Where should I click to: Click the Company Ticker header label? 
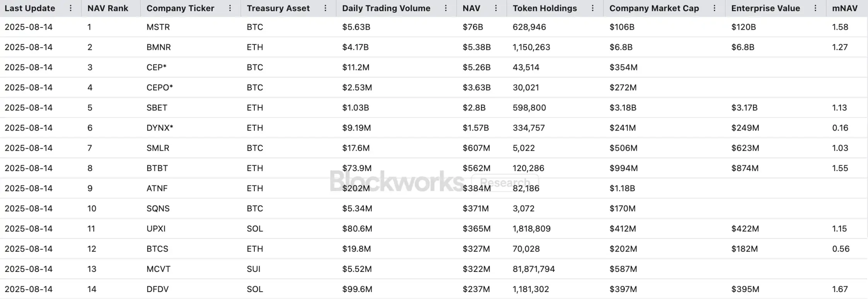coord(180,8)
